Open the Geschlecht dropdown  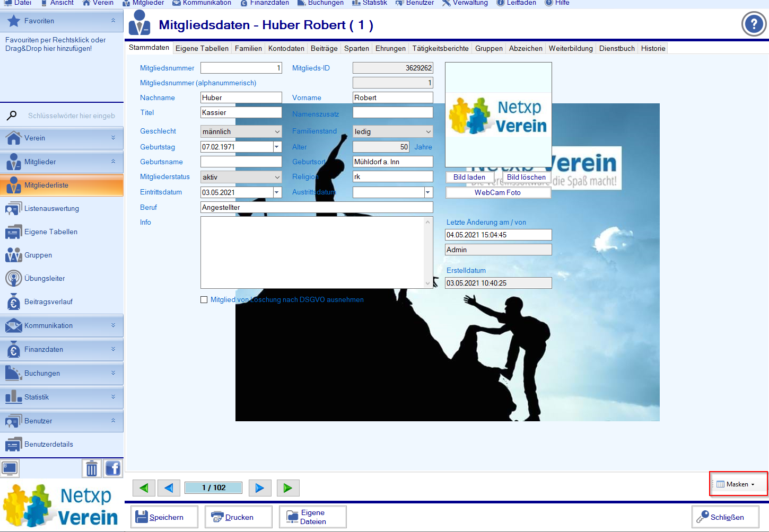coord(277,132)
